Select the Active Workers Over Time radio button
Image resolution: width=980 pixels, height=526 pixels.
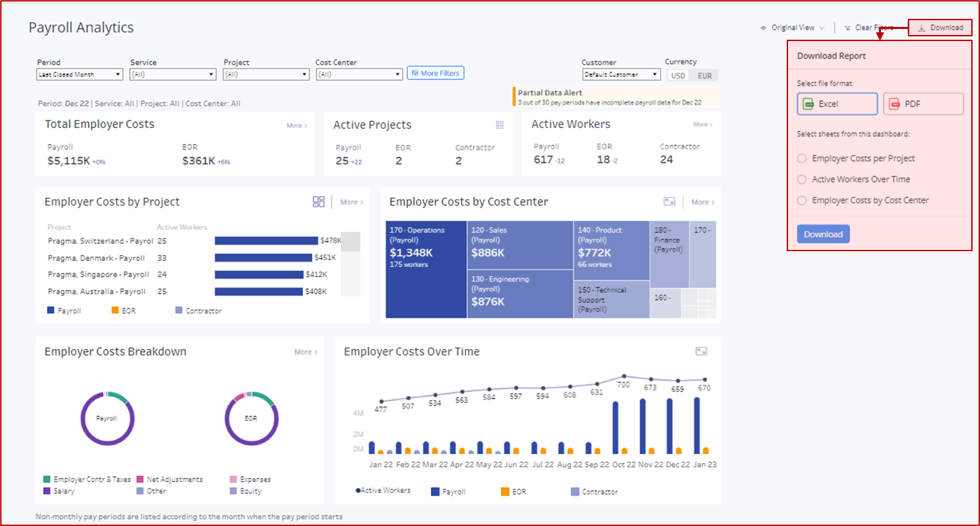pyautogui.click(x=802, y=179)
